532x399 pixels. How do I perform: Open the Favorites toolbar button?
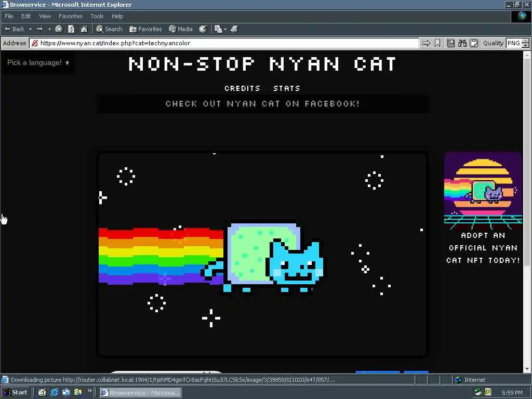click(x=145, y=29)
